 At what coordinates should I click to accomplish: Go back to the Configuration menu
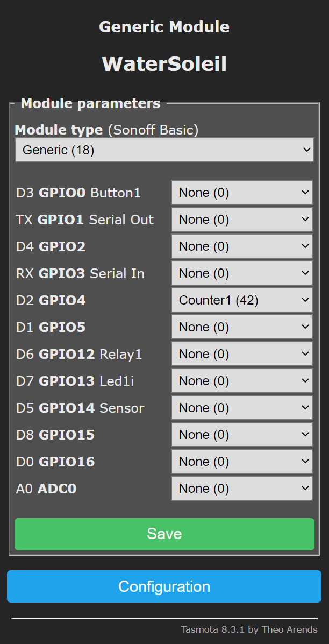coord(164,586)
